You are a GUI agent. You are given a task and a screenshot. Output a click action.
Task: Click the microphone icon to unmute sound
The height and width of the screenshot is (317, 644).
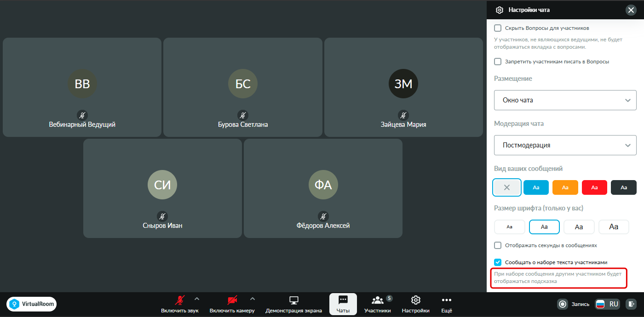(x=180, y=300)
